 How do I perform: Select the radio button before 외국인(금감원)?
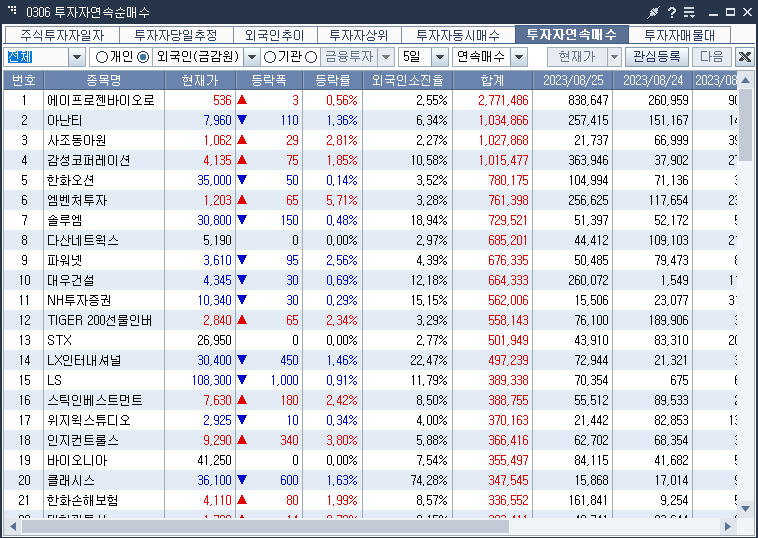143,57
